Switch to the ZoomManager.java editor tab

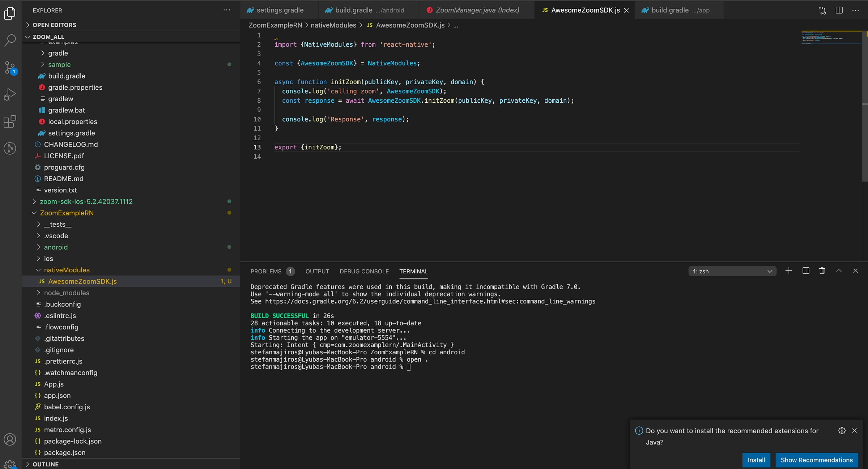(x=477, y=10)
